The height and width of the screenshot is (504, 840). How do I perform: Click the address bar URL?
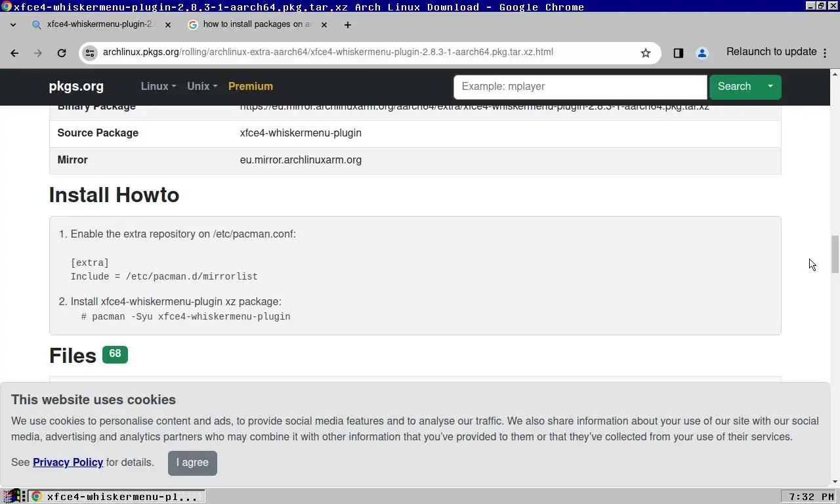point(327,52)
